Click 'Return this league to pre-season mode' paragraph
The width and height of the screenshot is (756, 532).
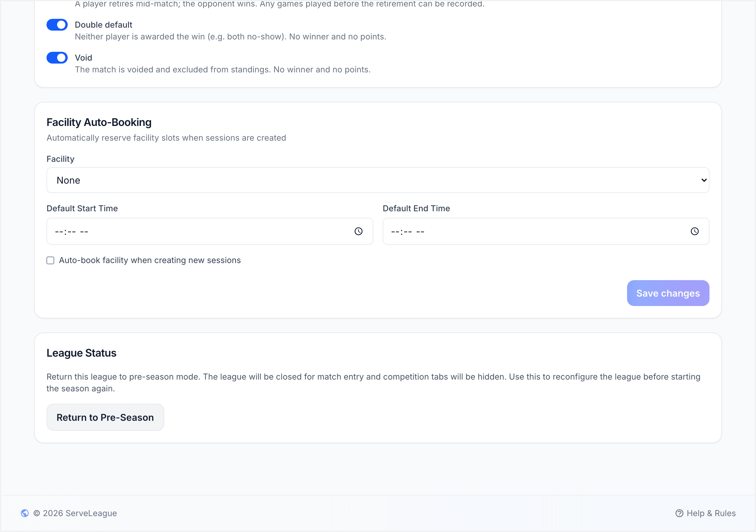pos(373,383)
